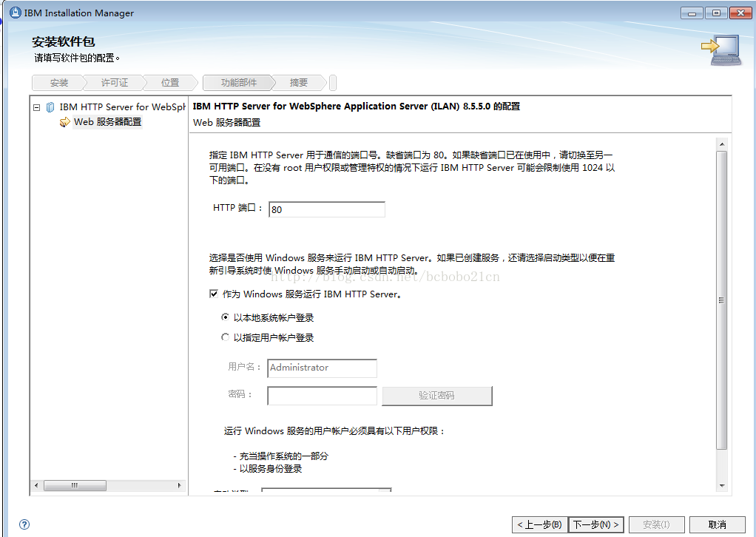This screenshot has width=756, height=537.
Task: Click the 下一步(N) next button
Action: [x=596, y=524]
